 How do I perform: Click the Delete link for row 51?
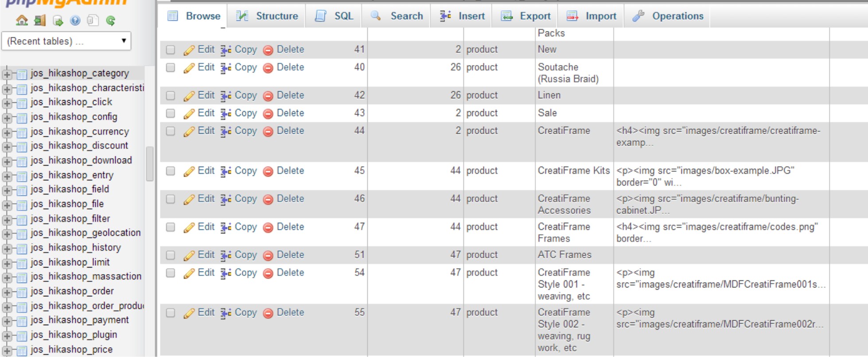[290, 255]
